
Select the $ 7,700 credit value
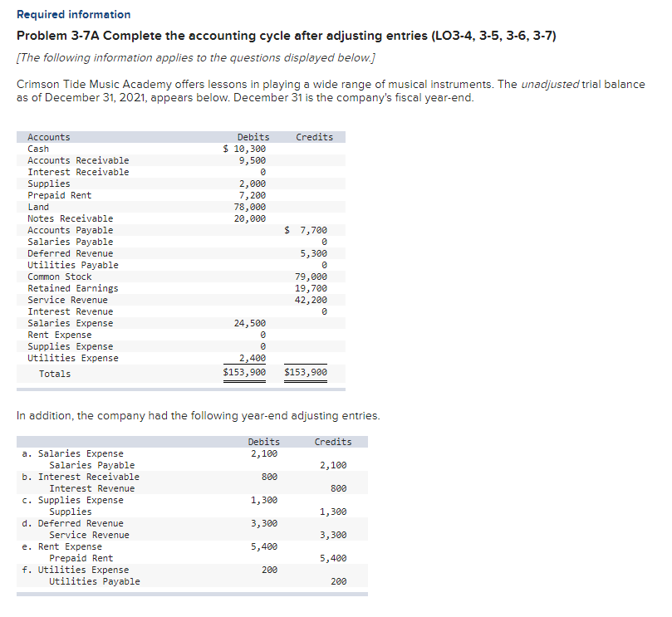[x=306, y=230]
